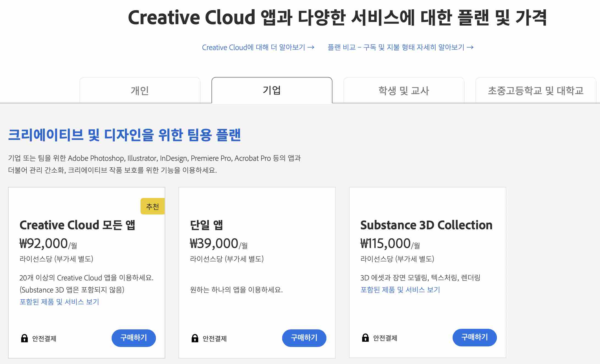Click the yellow 추천 badge
The image size is (600, 364).
point(152,206)
